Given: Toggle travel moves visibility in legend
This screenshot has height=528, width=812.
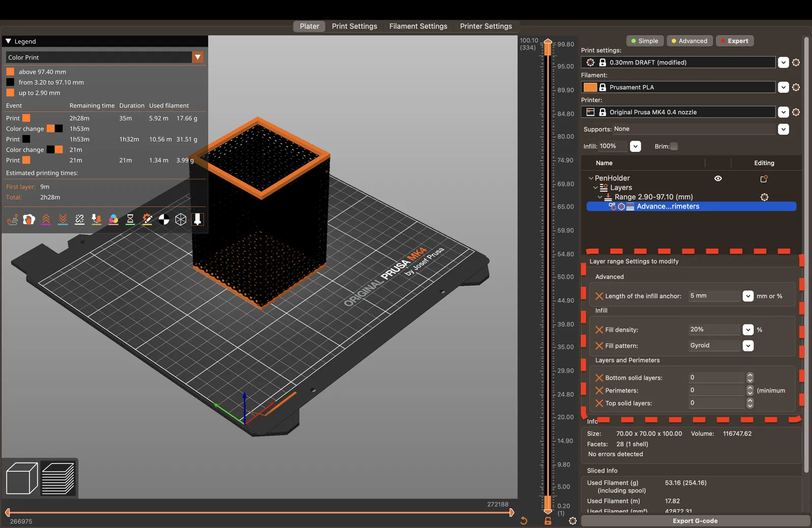Looking at the screenshot, I should [x=12, y=219].
